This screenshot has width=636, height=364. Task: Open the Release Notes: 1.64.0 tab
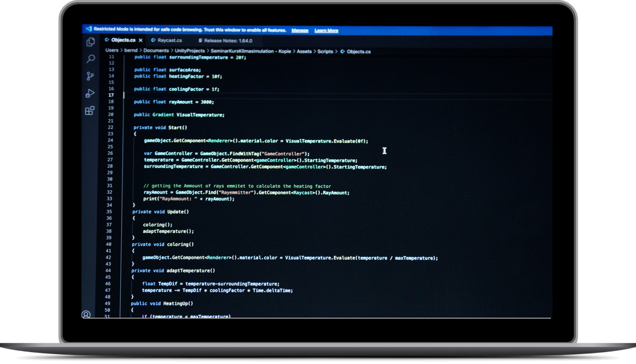click(x=228, y=41)
